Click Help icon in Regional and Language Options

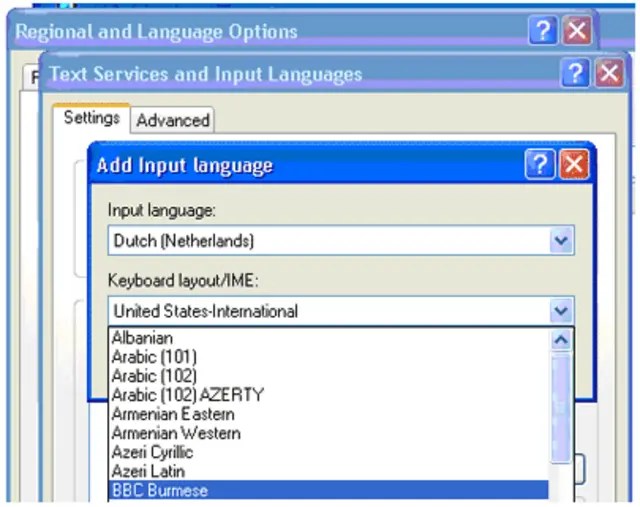point(542,31)
